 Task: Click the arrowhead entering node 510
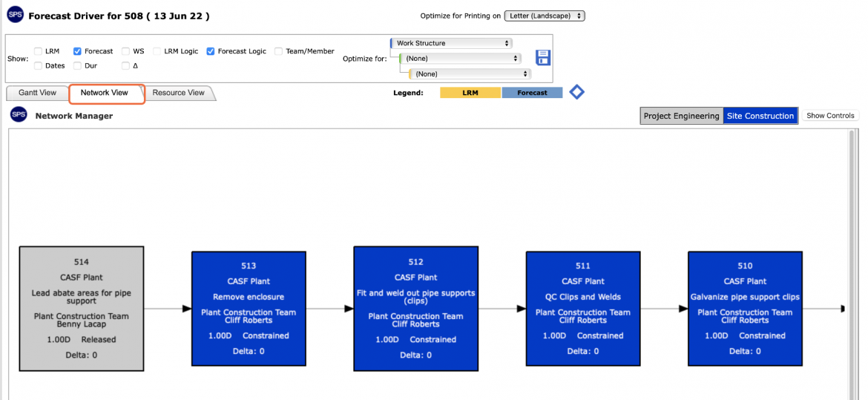pos(684,309)
